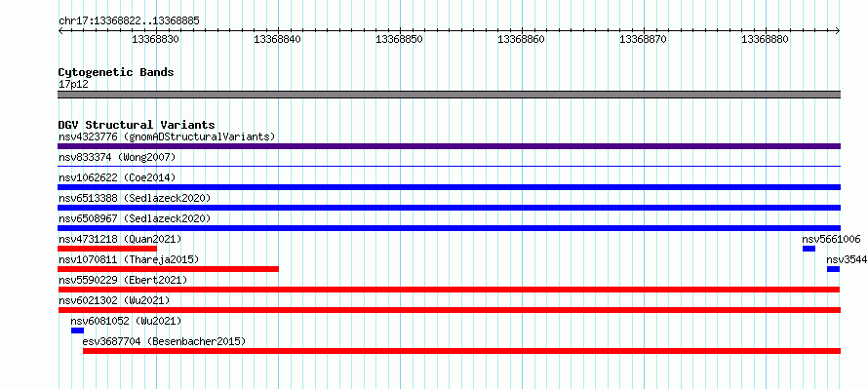Click ruler position 13368840

click(x=278, y=39)
